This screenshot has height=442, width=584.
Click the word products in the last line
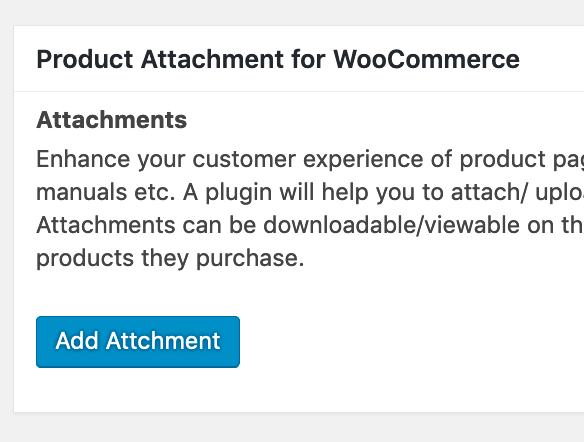pos(85,259)
